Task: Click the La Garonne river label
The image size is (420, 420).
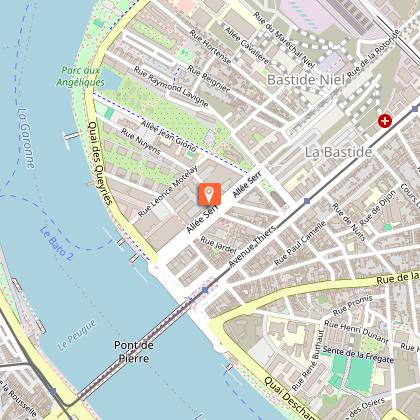Action: click(26, 138)
